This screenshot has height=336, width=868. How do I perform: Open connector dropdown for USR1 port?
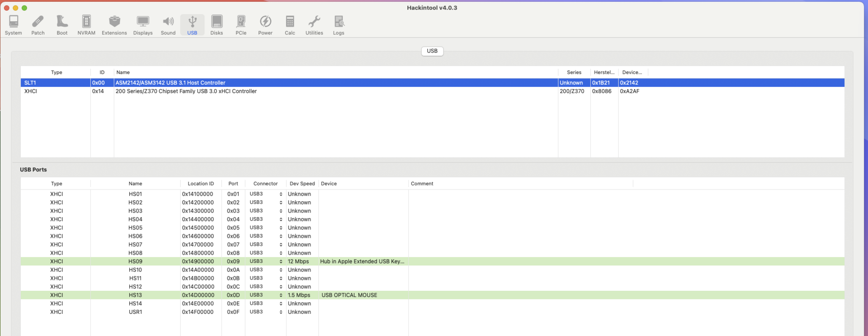(x=266, y=312)
